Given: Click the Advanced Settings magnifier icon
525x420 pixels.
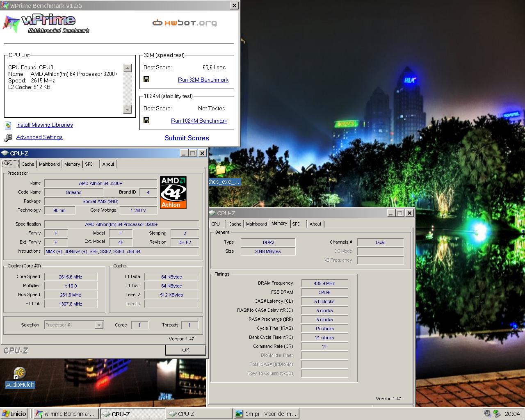Looking at the screenshot, I should (8, 137).
